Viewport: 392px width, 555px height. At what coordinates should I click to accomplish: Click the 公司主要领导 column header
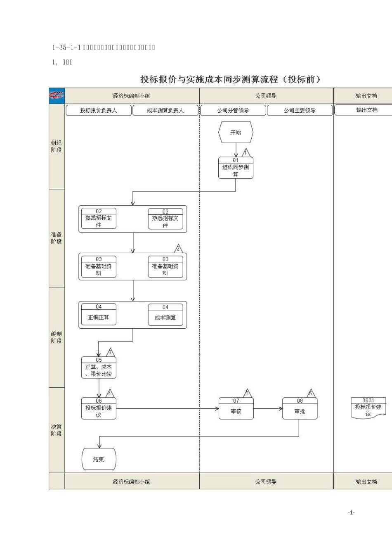[x=300, y=110]
